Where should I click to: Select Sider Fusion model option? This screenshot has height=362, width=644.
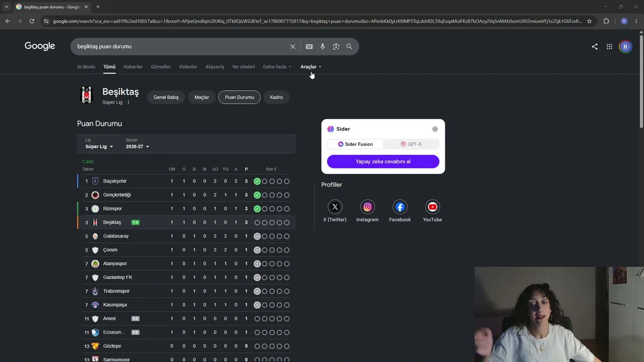coord(355,144)
